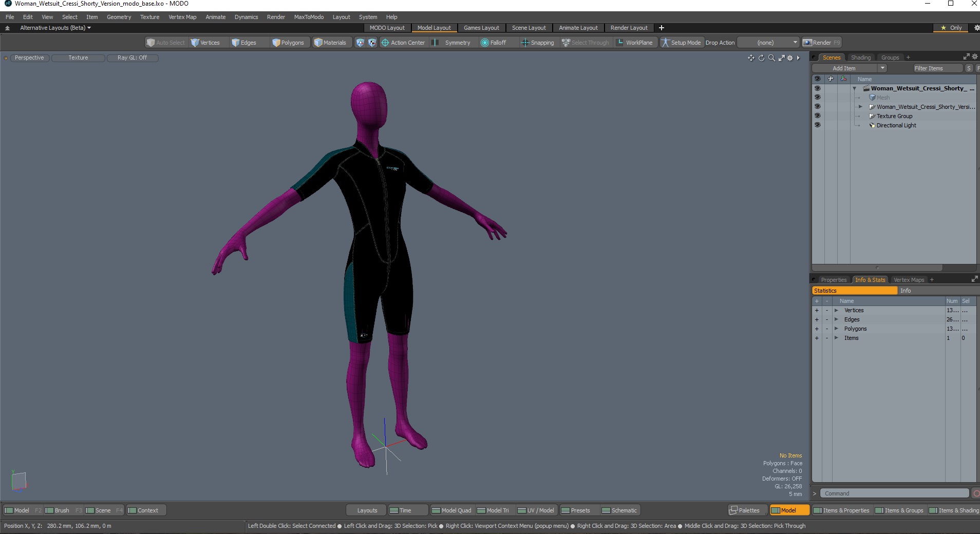Click the Model Quad layout button
The height and width of the screenshot is (534, 980).
point(451,510)
